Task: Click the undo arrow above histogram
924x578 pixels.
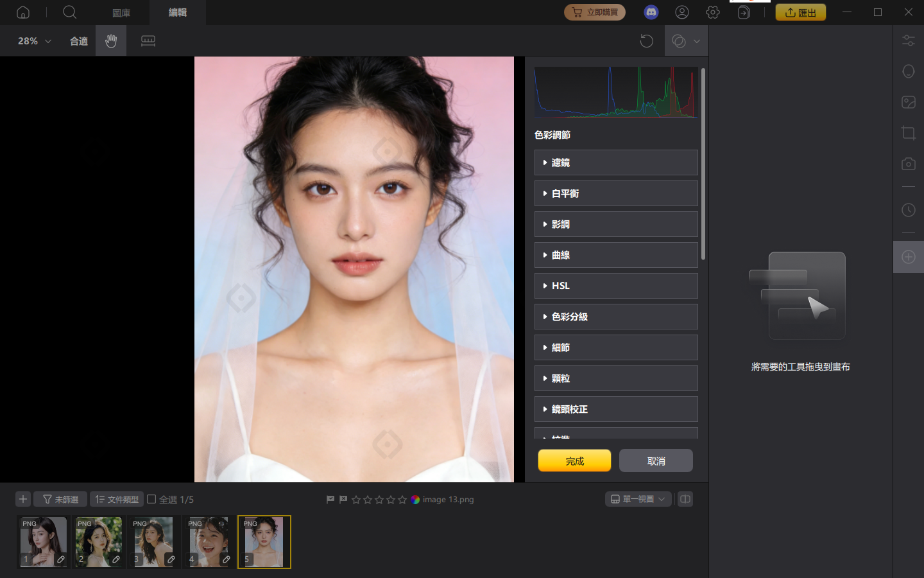Action: pyautogui.click(x=646, y=40)
